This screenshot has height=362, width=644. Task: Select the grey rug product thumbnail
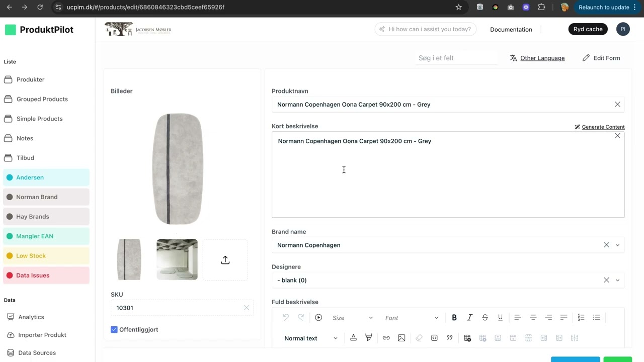(129, 259)
